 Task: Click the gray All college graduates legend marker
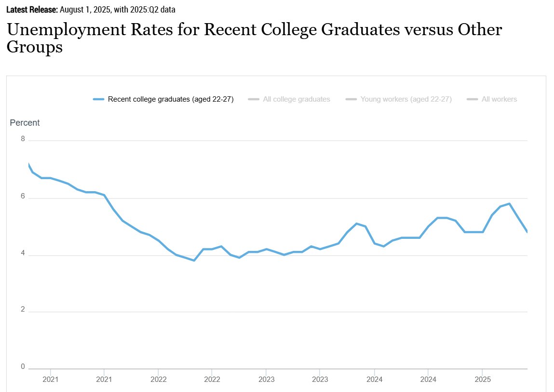pyautogui.click(x=254, y=100)
